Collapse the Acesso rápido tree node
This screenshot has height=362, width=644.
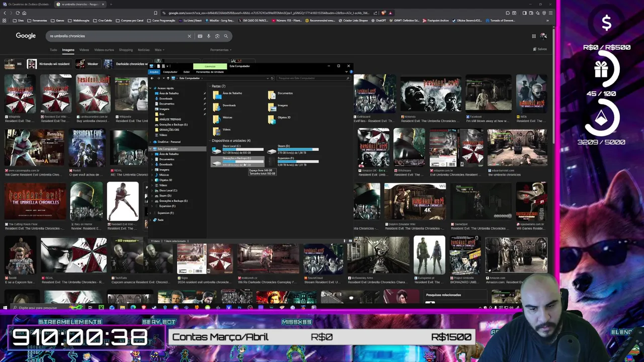pos(151,88)
